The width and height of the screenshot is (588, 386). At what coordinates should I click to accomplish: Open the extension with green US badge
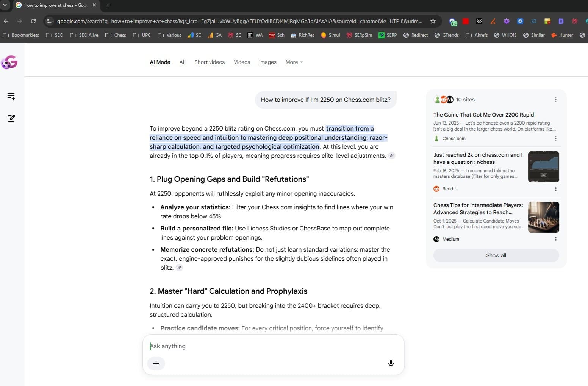(453, 22)
